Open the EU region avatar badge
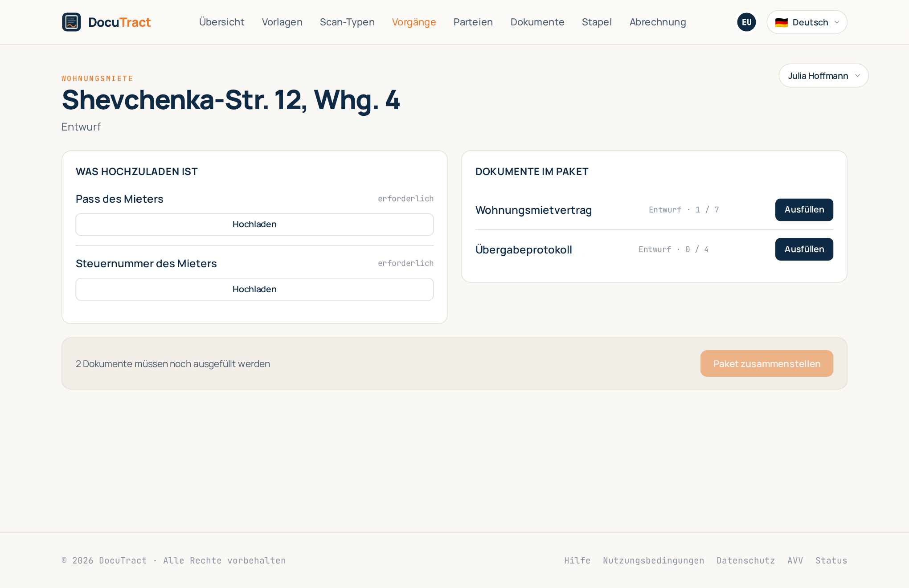The image size is (909, 588). click(x=746, y=22)
